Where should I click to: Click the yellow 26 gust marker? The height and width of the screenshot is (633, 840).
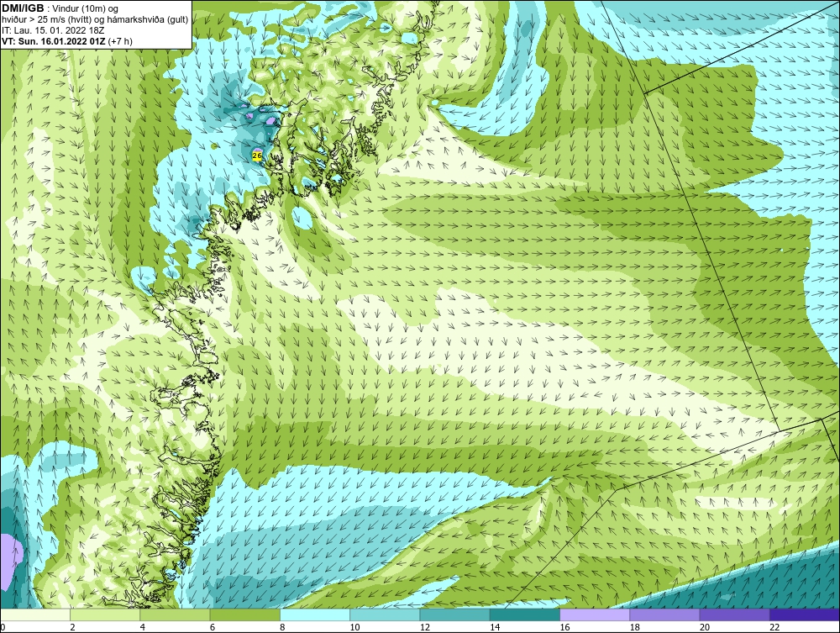click(x=256, y=156)
